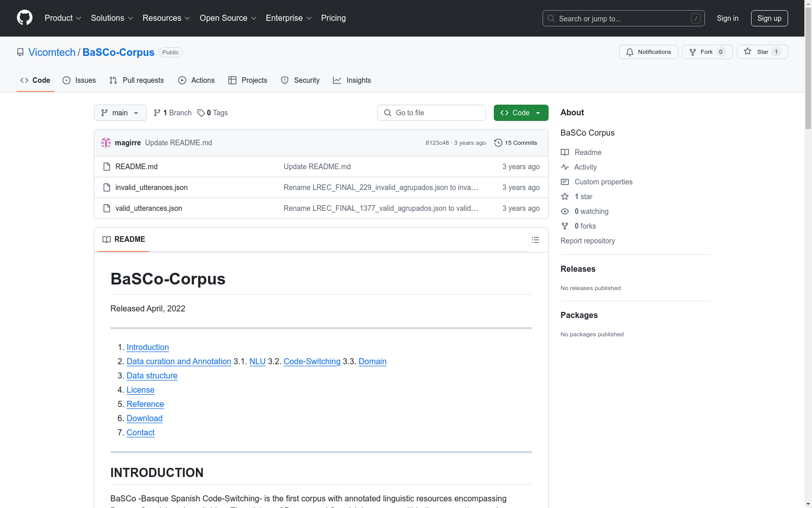Open the main branch selector dropdown
The height and width of the screenshot is (508, 812).
120,113
